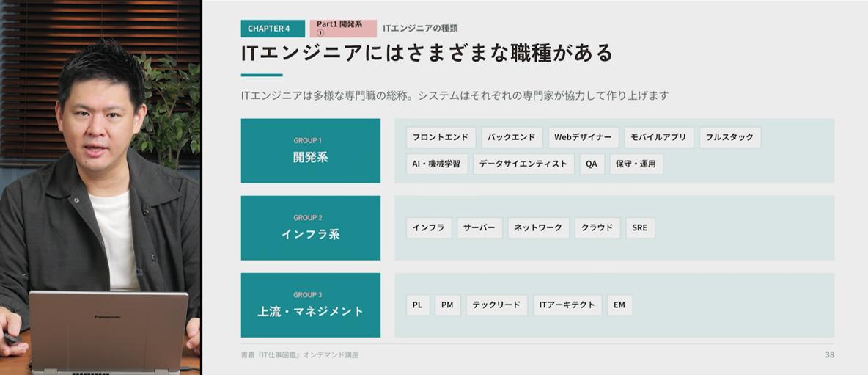Click the heading ITエンジニアにはさまざまな職種がある
Viewport: 868px width, 375px height.
click(427, 53)
